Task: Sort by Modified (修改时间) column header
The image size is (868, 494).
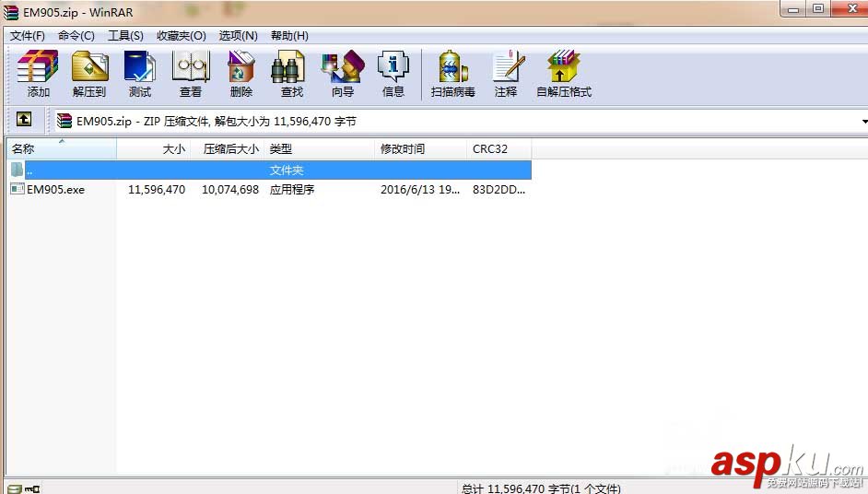Action: coord(421,148)
